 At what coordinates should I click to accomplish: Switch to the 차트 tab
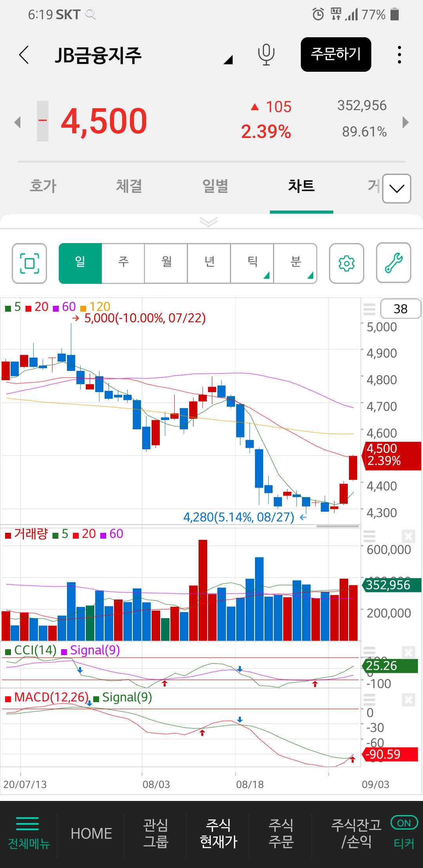302,186
